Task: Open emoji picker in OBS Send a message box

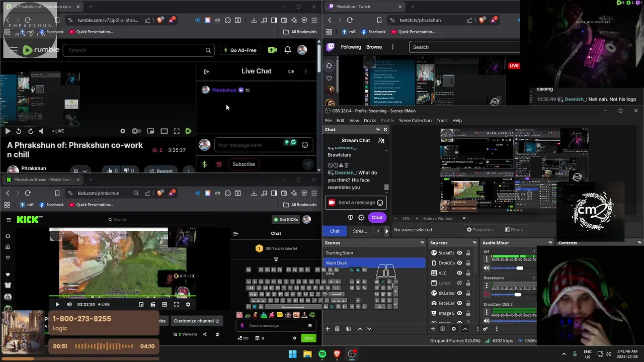Action: tap(380, 203)
